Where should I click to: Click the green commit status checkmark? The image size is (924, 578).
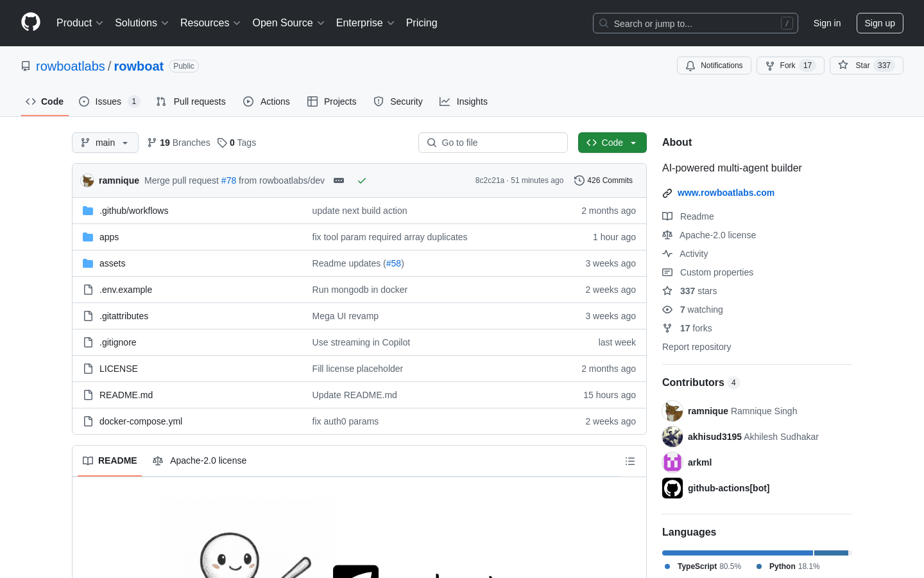(x=362, y=180)
